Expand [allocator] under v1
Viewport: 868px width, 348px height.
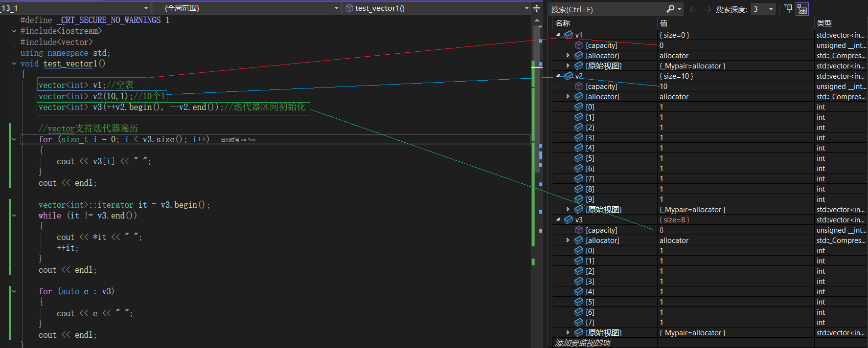pyautogui.click(x=568, y=55)
